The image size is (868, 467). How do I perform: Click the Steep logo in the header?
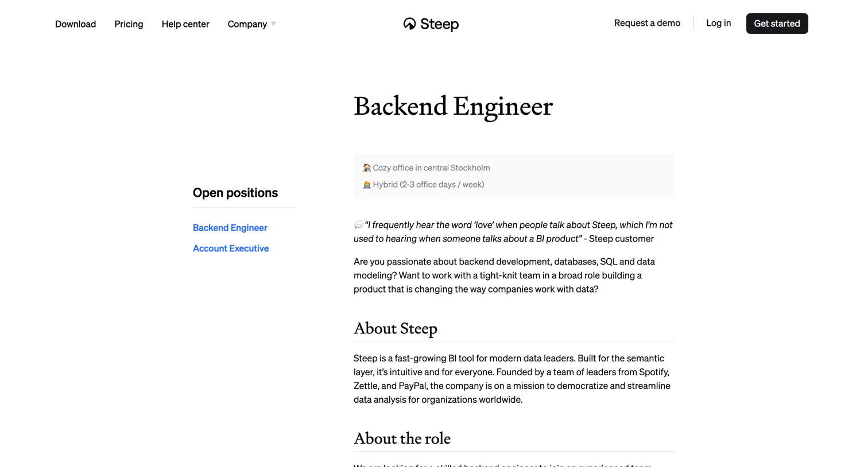coord(431,24)
